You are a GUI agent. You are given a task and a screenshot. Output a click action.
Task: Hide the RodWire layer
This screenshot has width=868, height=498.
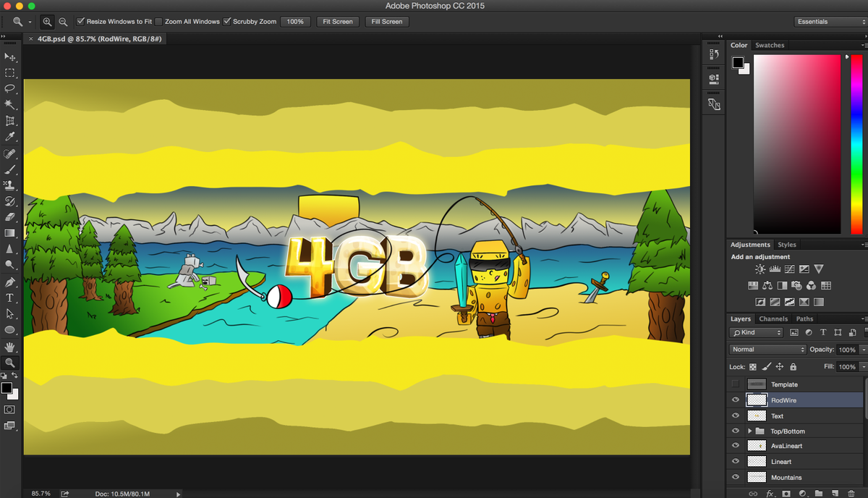(736, 400)
